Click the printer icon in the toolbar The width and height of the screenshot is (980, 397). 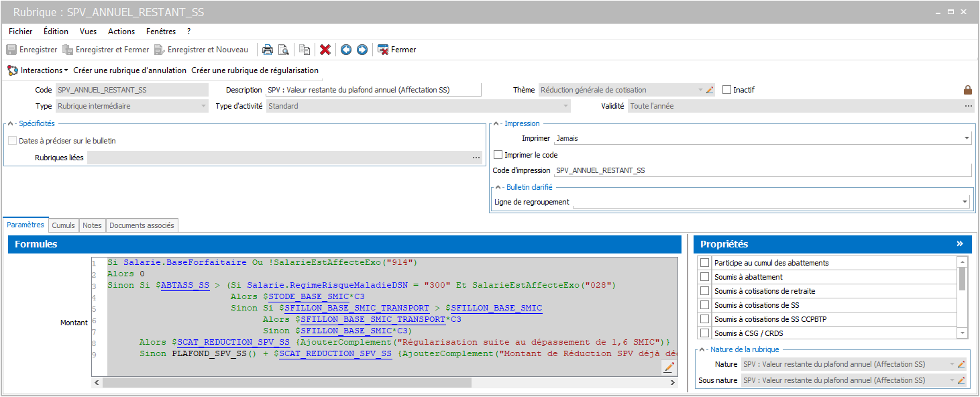coord(267,50)
